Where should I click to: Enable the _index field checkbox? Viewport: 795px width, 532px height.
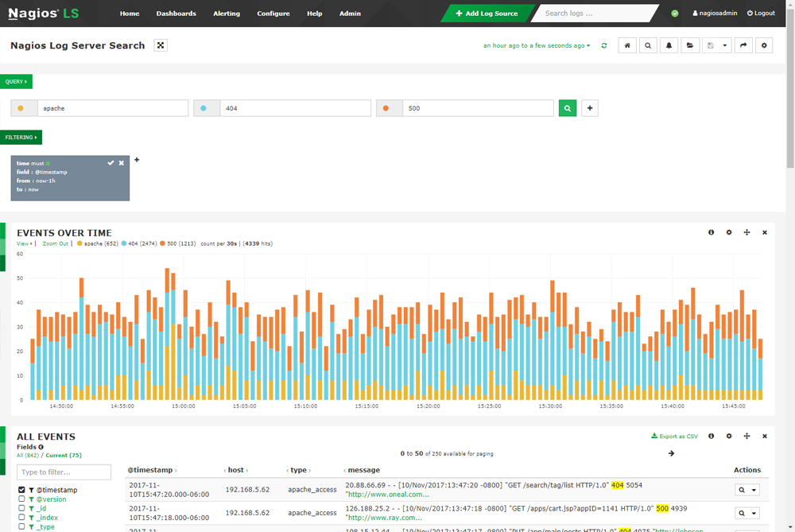click(x=22, y=518)
